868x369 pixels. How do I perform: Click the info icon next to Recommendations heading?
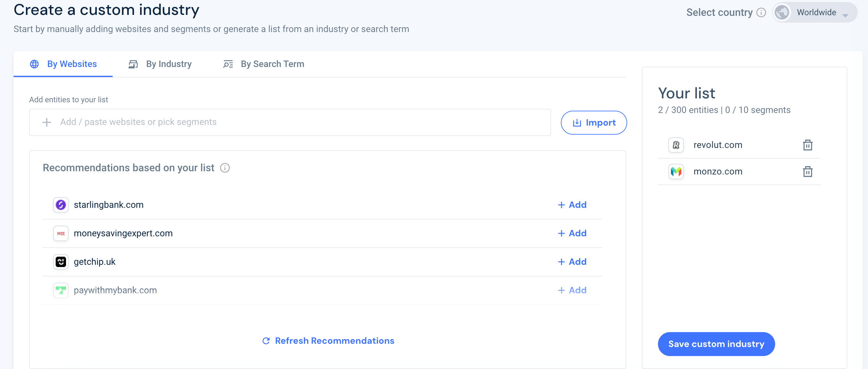point(225,168)
